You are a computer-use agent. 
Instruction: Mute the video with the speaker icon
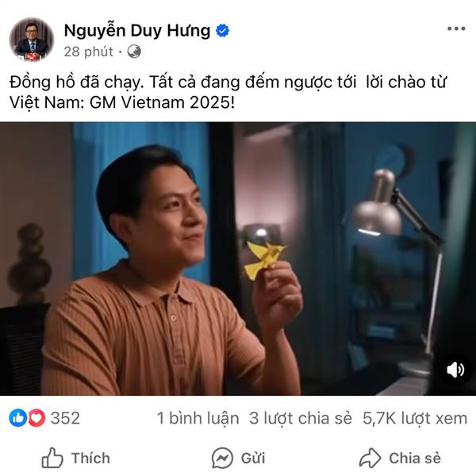(455, 370)
